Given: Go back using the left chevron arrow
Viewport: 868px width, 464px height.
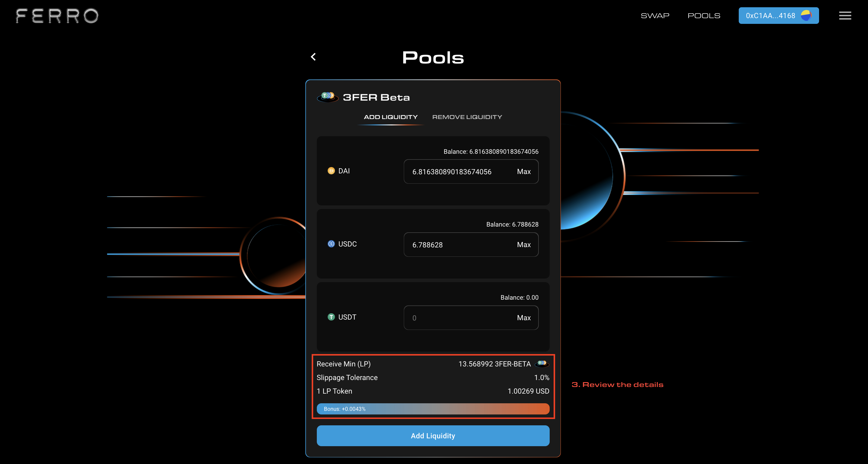Looking at the screenshot, I should coord(313,56).
